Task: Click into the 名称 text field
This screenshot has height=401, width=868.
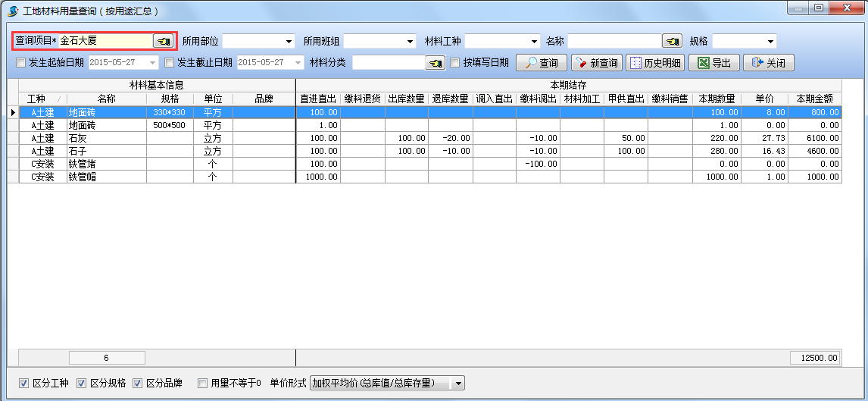Action: pos(614,41)
